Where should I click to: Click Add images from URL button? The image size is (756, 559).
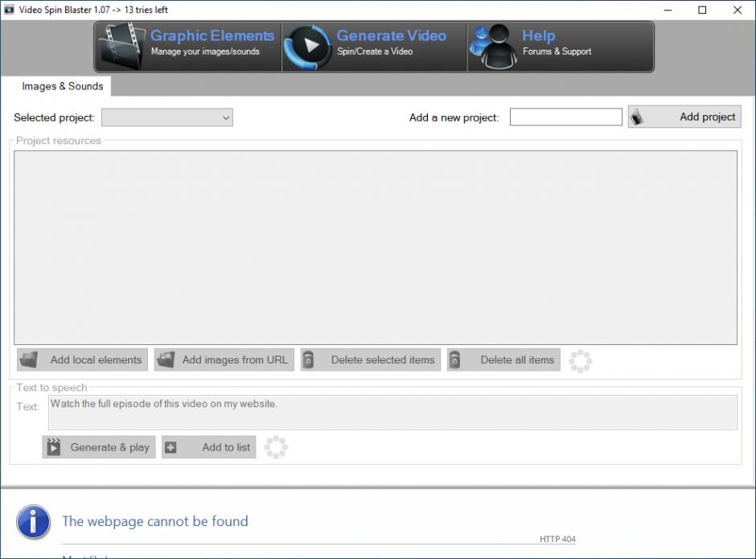pyautogui.click(x=224, y=360)
